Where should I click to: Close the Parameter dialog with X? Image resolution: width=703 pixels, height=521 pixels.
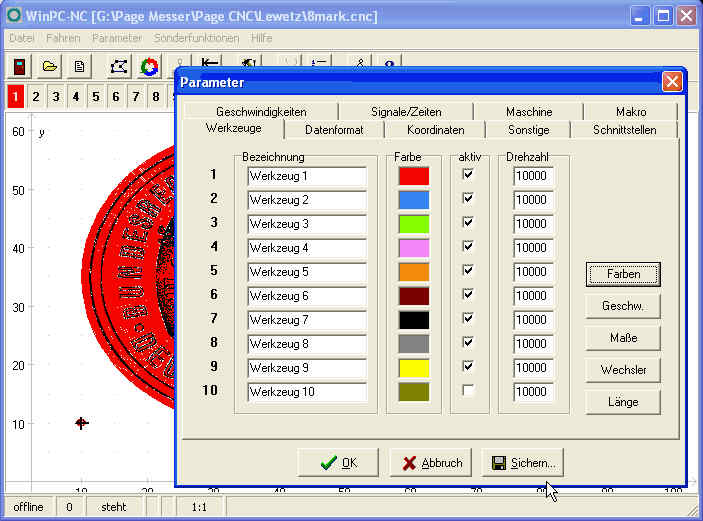[672, 82]
